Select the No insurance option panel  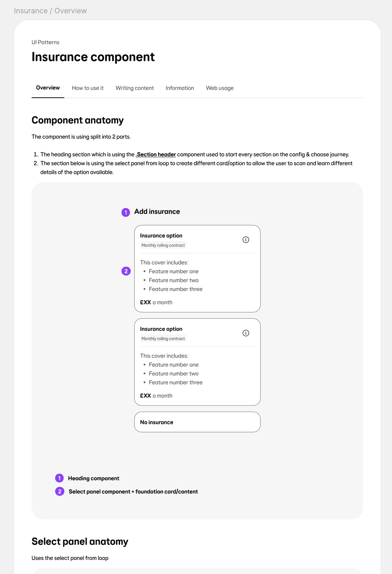pyautogui.click(x=197, y=422)
